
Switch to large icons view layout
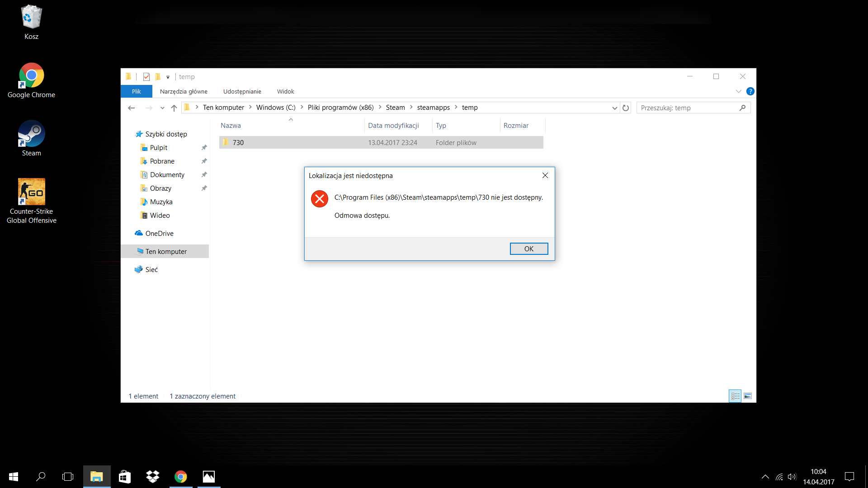click(748, 396)
